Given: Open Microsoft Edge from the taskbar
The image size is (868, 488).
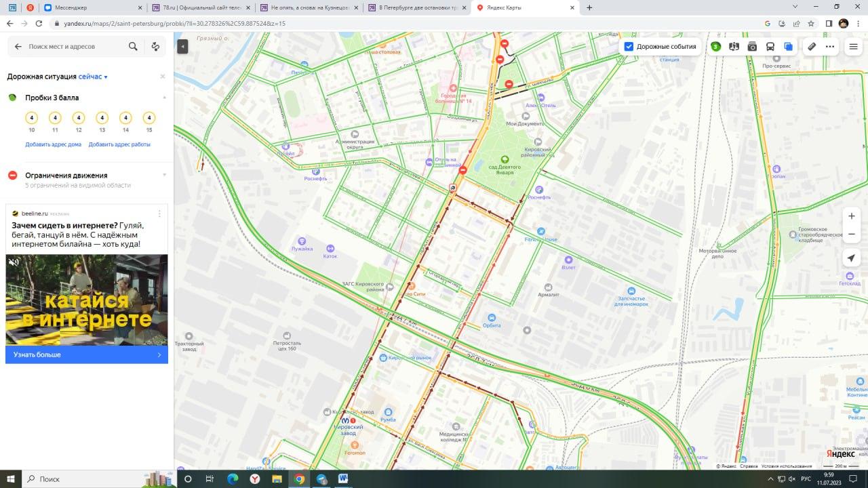Looking at the screenshot, I should [232, 479].
